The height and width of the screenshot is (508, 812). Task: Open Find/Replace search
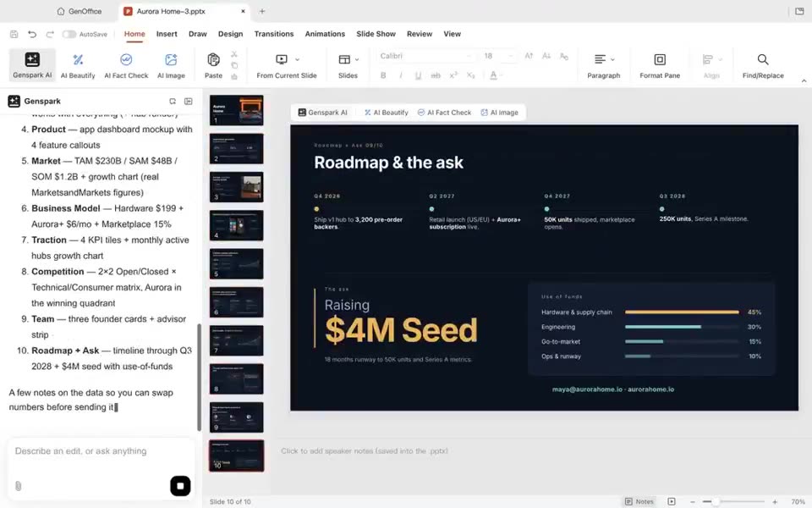[762, 65]
